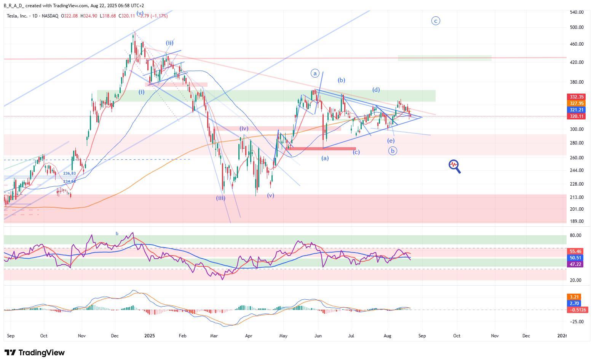Select the 50.51 oscillator value label
Viewport: 594px width, 364px height.
click(575, 258)
